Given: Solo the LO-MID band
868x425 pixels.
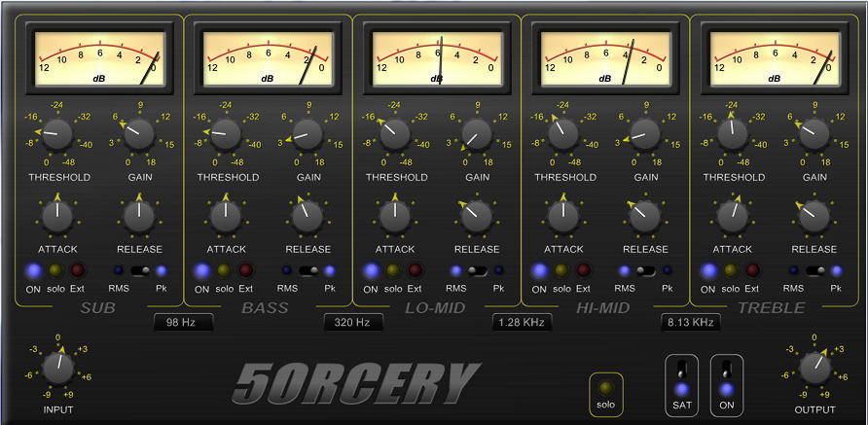Looking at the screenshot, I should click(392, 270).
